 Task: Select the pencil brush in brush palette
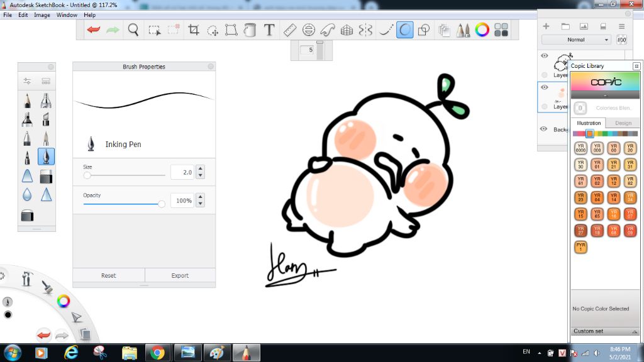(x=27, y=101)
